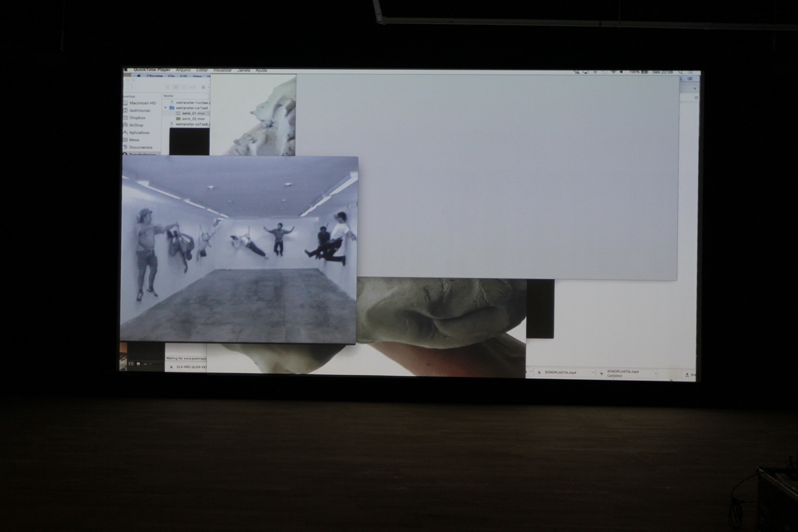Click the Wi-Fi status icon

point(614,72)
